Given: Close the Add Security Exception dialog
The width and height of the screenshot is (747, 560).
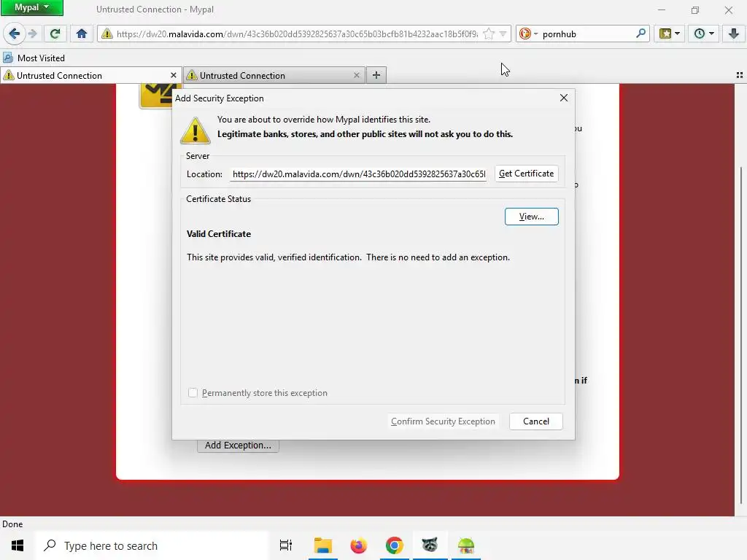Looking at the screenshot, I should pyautogui.click(x=564, y=98).
